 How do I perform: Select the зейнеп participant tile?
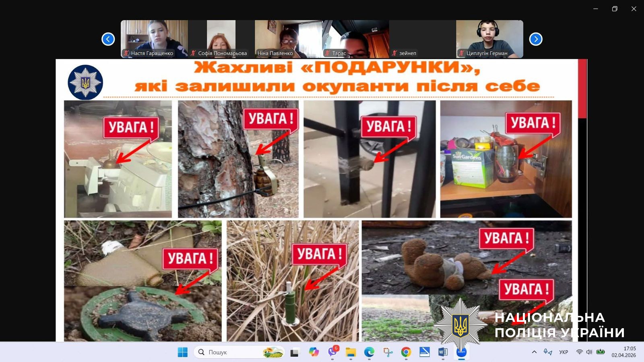click(x=422, y=39)
